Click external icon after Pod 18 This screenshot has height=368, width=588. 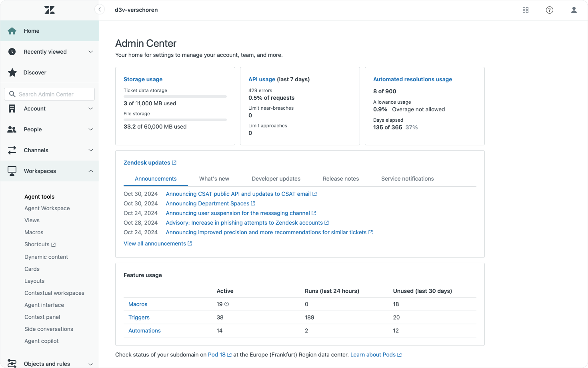(229, 355)
